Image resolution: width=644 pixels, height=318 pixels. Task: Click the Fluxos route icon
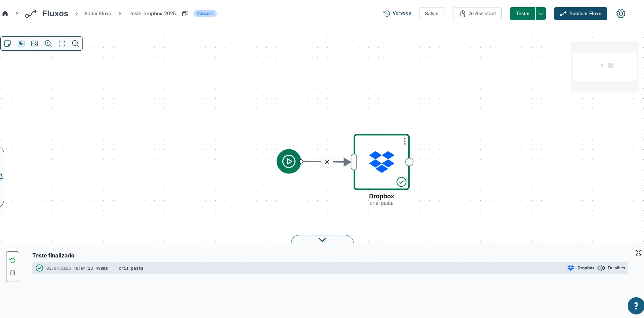pos(31,14)
